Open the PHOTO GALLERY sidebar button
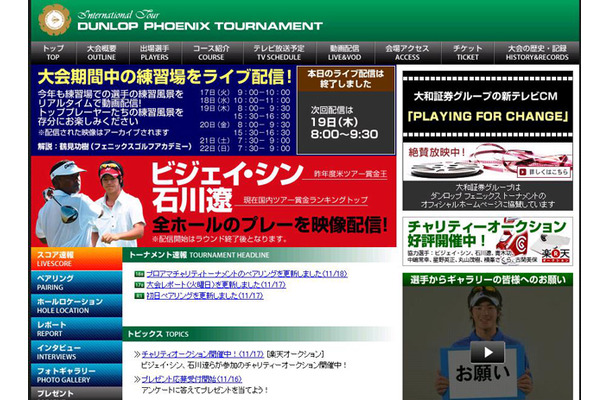This screenshot has height=400, width=610. [76, 375]
